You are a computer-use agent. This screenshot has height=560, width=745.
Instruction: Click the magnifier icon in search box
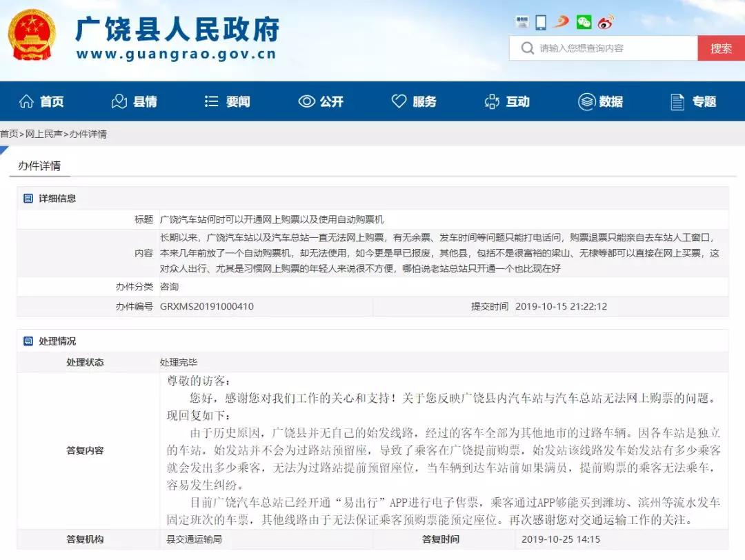click(x=527, y=48)
